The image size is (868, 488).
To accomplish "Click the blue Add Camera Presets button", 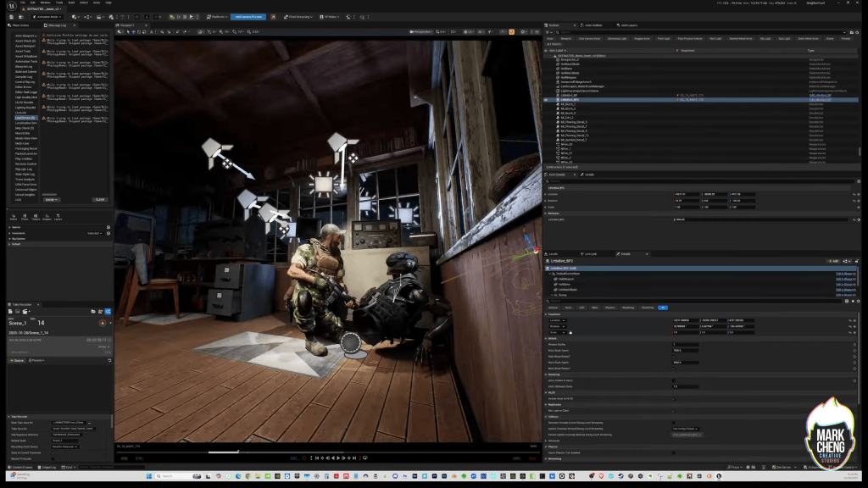I will 248,17.
